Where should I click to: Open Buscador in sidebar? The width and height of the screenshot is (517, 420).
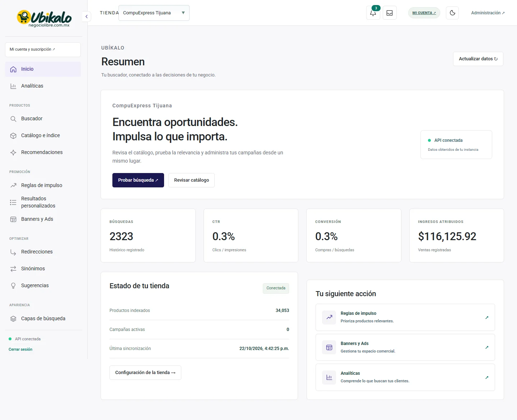click(x=43, y=119)
